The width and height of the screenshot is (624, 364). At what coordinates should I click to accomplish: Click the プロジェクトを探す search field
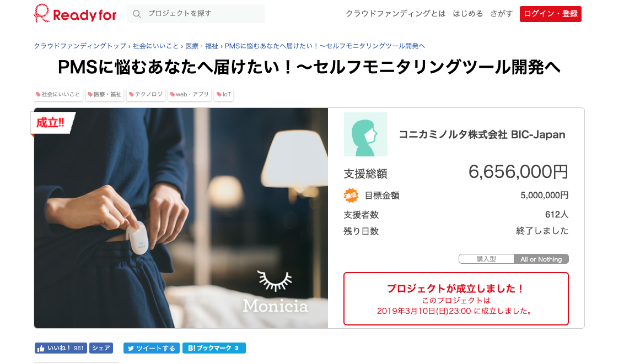pos(196,14)
